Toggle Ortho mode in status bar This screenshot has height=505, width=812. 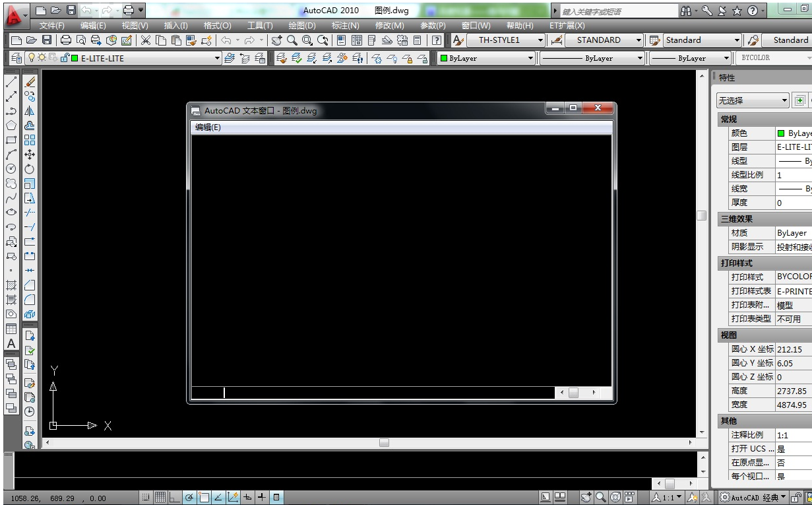coord(175,498)
